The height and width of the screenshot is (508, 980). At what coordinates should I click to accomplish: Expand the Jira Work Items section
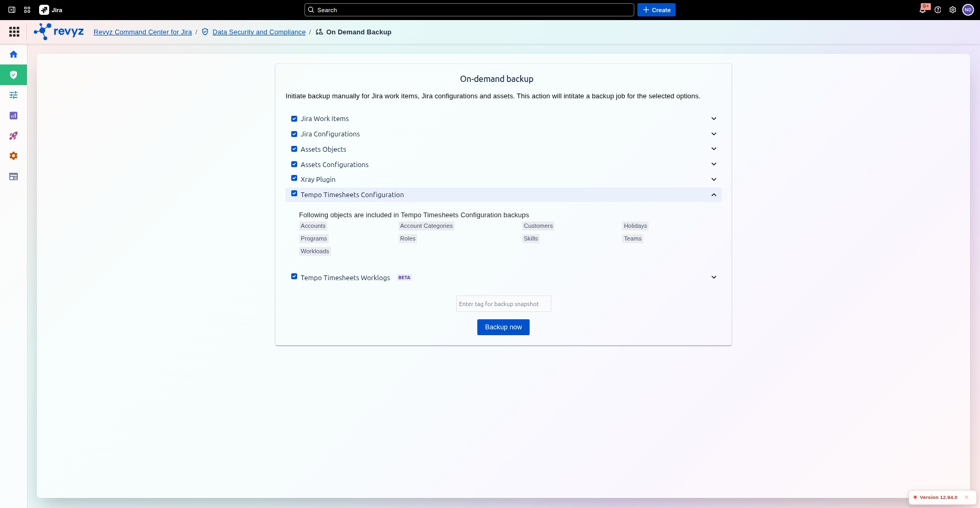click(714, 119)
